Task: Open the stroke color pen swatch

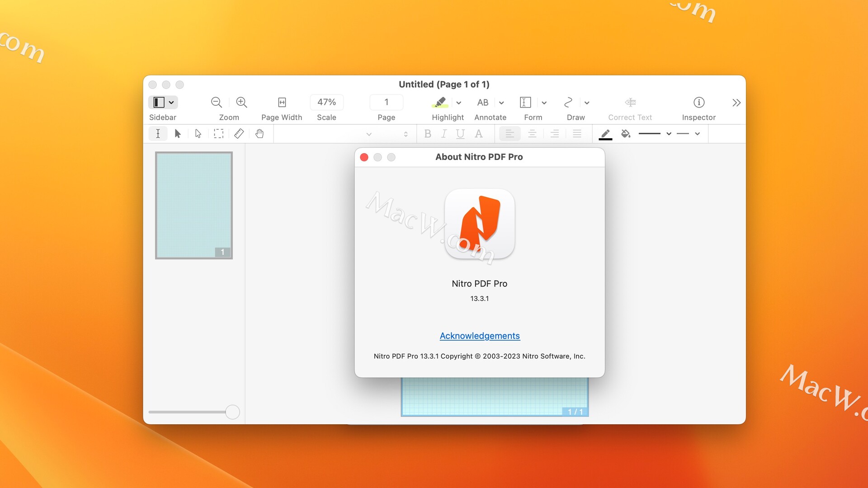Action: tap(605, 134)
